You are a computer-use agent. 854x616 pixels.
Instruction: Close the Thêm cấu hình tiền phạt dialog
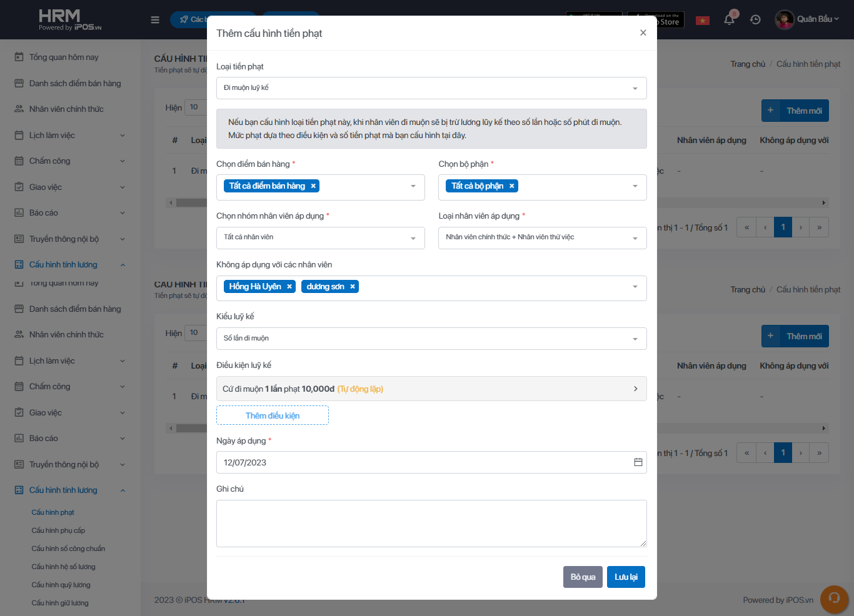coord(643,32)
